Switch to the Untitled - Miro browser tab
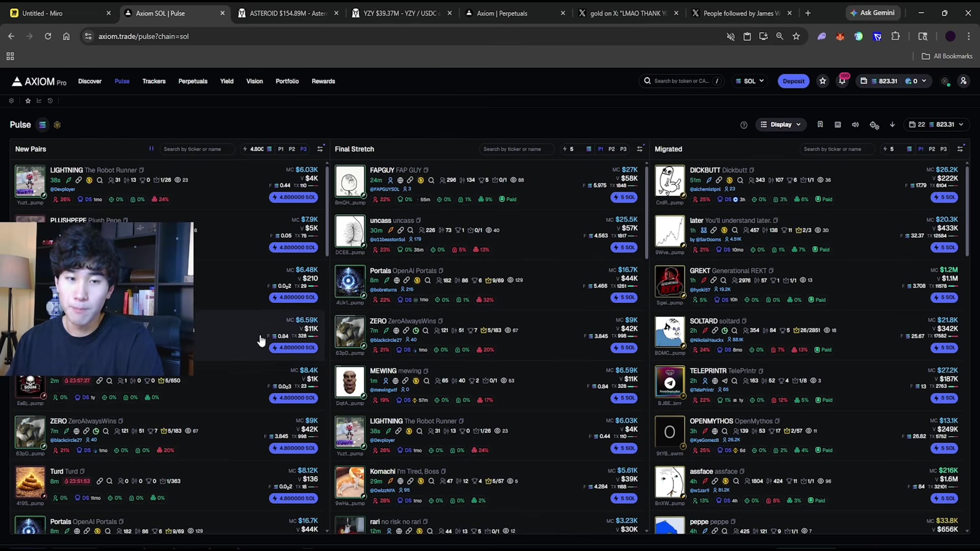980x551 pixels. [x=60, y=13]
